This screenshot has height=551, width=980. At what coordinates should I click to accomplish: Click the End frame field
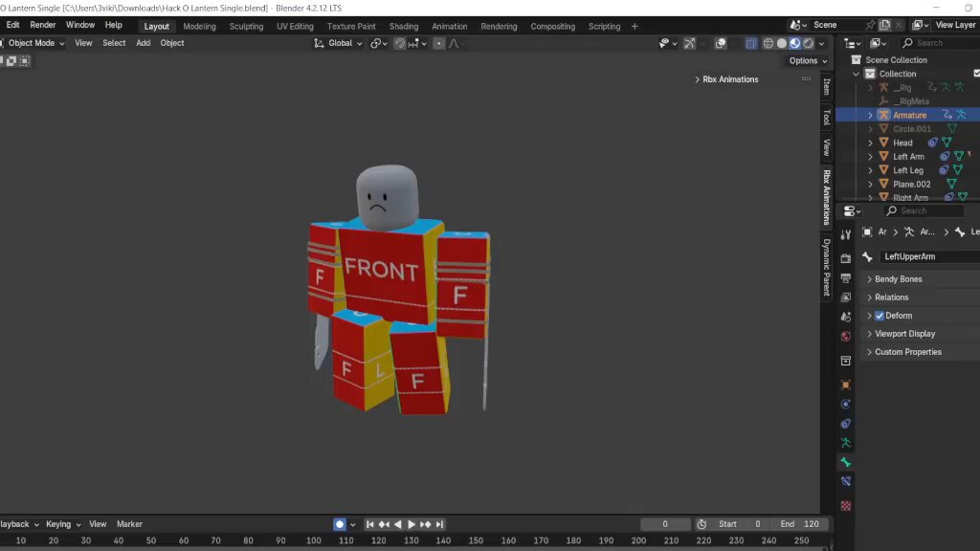pyautogui.click(x=799, y=524)
